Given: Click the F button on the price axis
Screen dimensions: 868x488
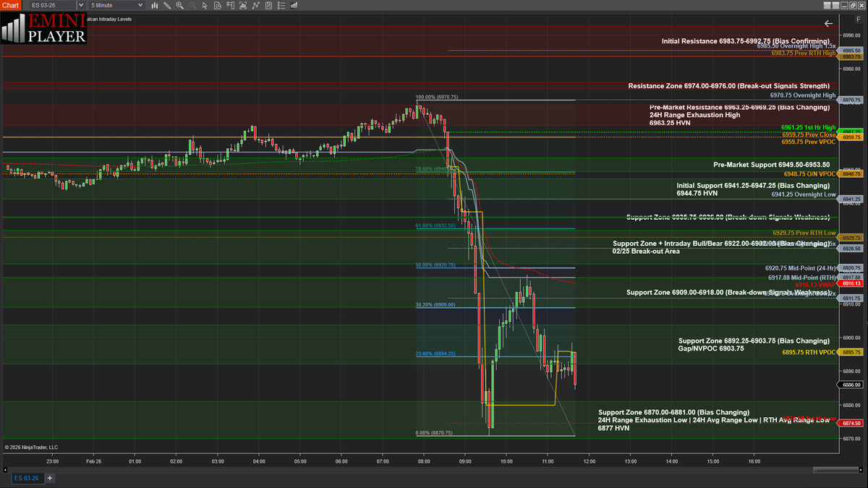Looking at the screenshot, I should click(858, 20).
